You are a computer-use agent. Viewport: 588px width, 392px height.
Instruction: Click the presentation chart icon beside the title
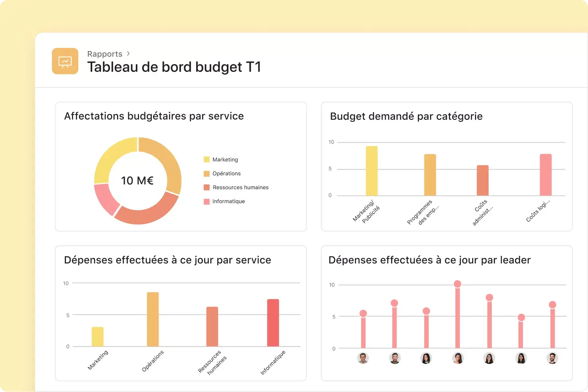coord(65,61)
